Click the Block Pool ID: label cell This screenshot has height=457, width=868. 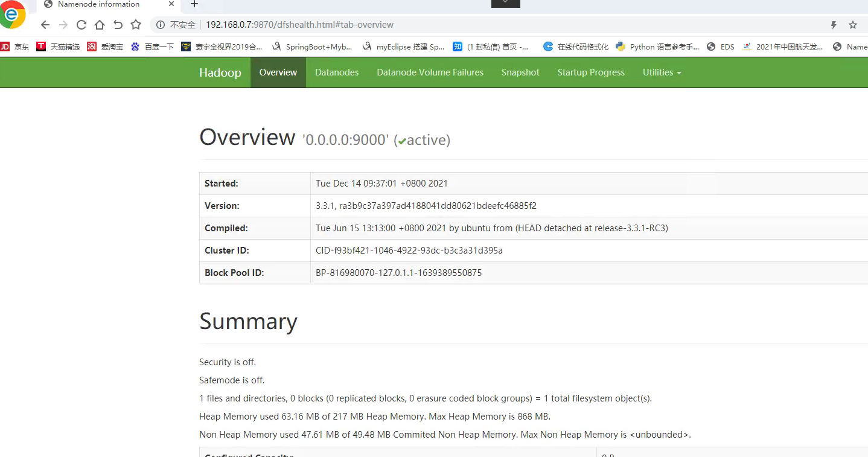(x=255, y=273)
